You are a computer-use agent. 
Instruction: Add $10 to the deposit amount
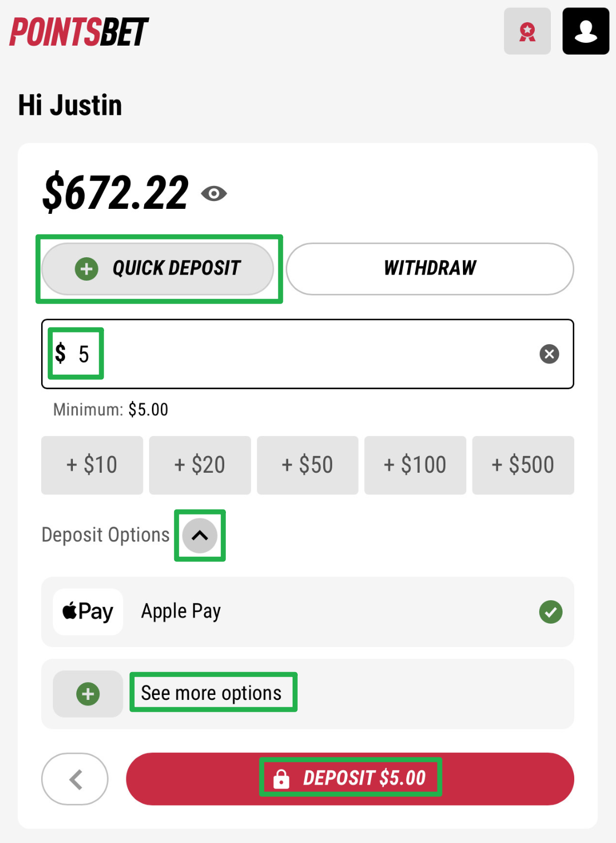92,465
